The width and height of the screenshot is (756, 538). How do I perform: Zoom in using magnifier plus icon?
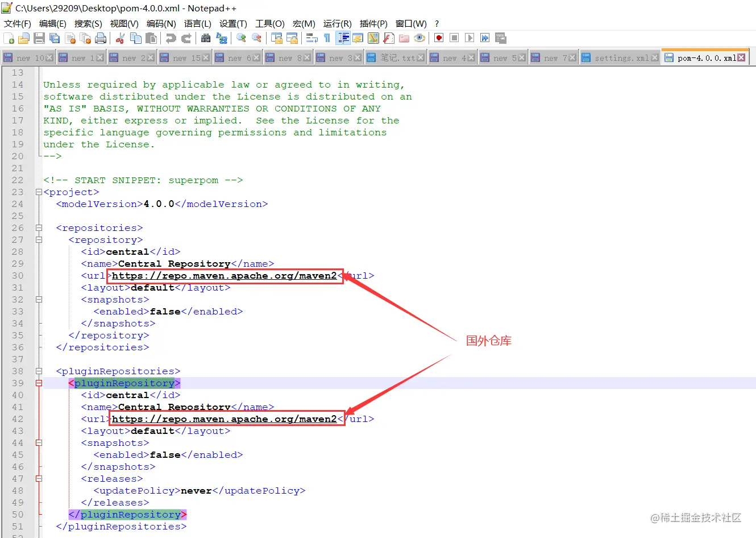tap(241, 38)
